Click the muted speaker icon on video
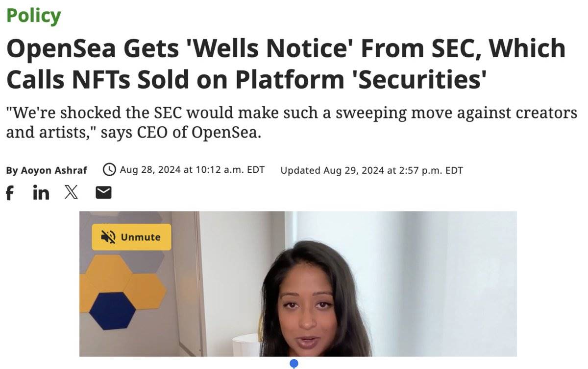Screen dimensions: 588x369 click(108, 237)
